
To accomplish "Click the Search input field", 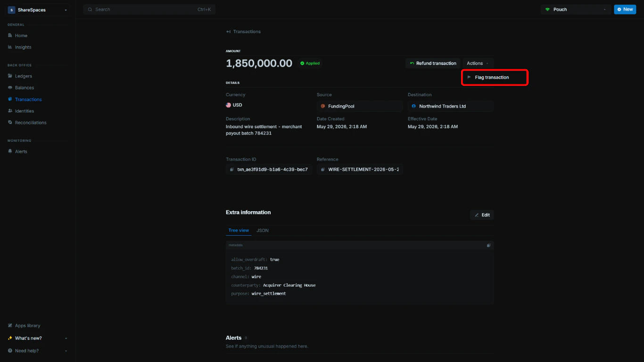I will (149, 9).
